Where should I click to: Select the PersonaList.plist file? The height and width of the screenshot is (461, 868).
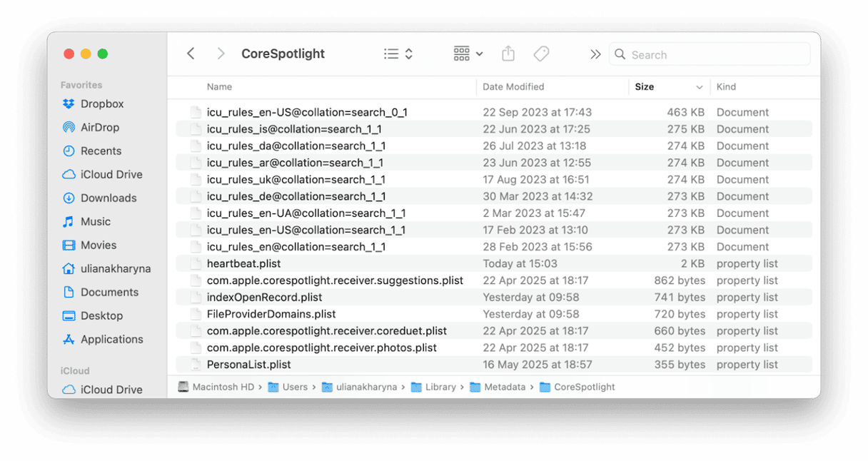coord(248,365)
